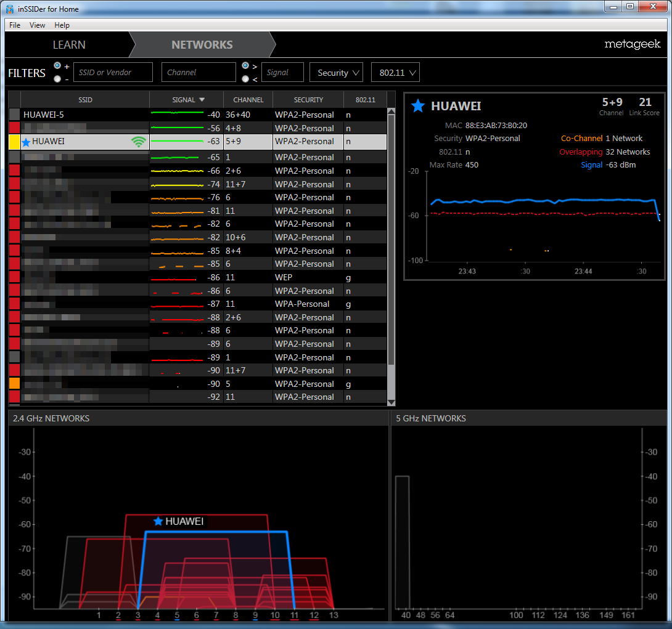
Task: Open the File menu
Action: pos(15,25)
